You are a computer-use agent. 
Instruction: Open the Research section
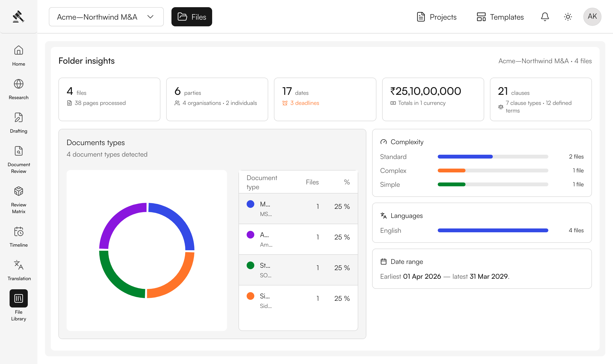19,89
